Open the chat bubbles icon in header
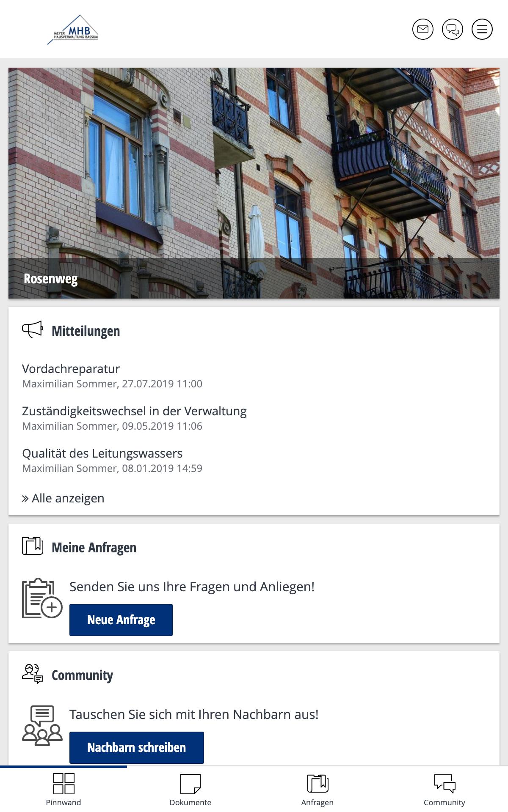 pyautogui.click(x=453, y=29)
